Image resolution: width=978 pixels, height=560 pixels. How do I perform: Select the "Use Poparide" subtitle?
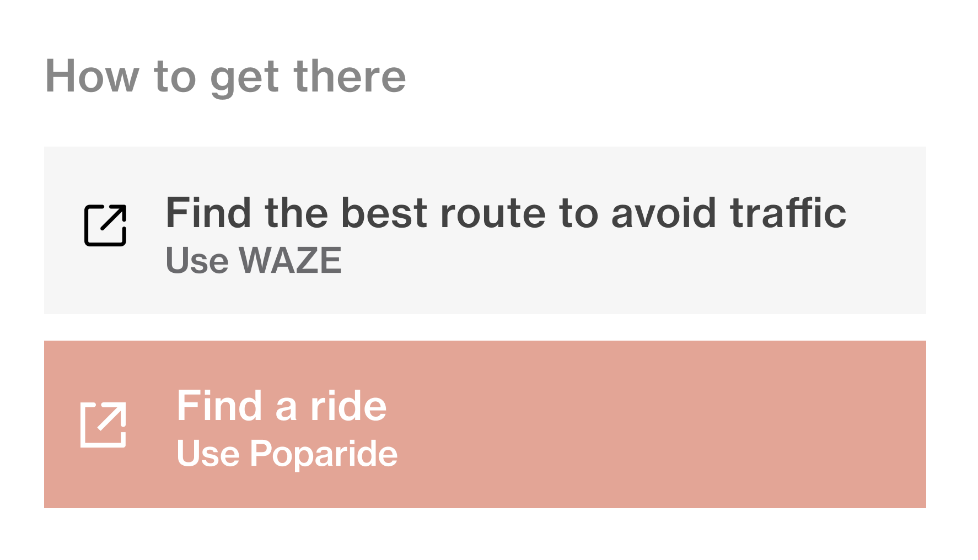pos(287,454)
